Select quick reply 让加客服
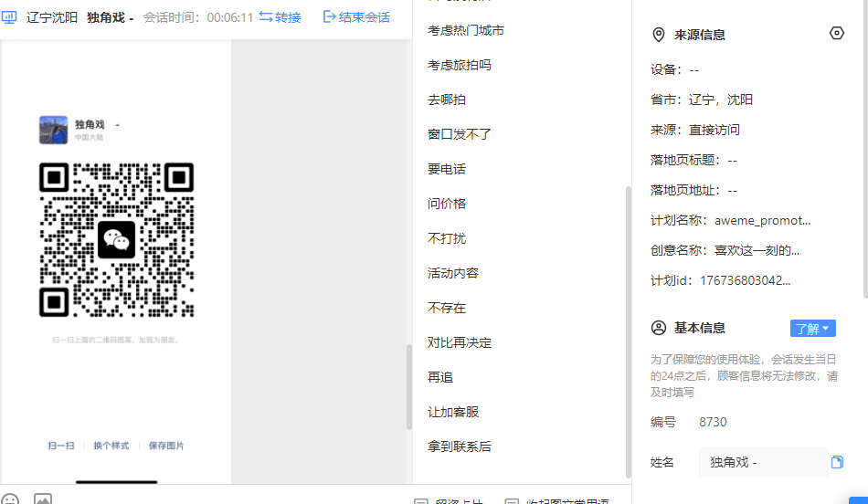This screenshot has height=504, width=868. (x=453, y=412)
